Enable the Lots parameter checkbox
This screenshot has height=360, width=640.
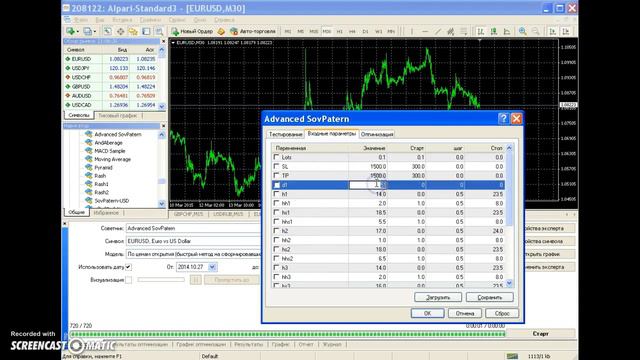click(276, 157)
